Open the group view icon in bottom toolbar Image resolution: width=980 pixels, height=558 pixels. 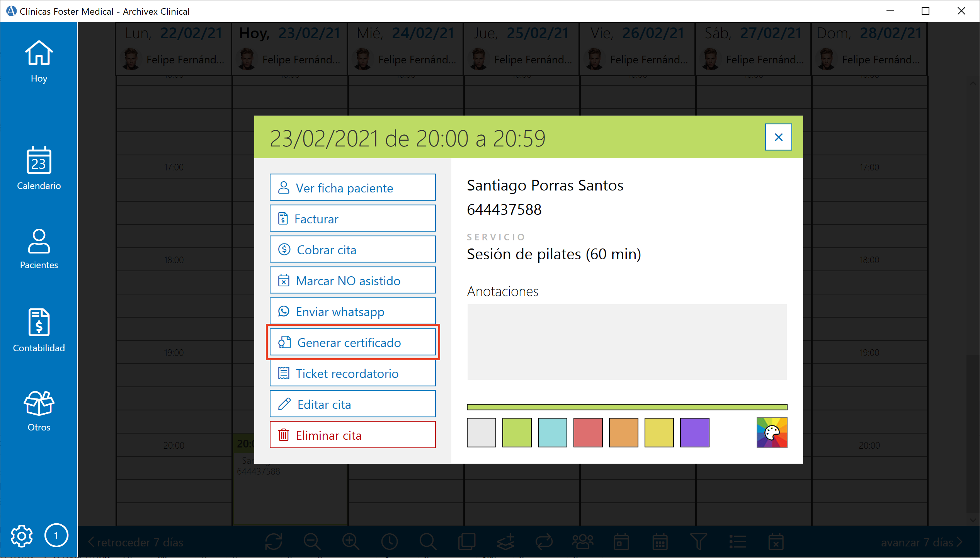pos(582,542)
